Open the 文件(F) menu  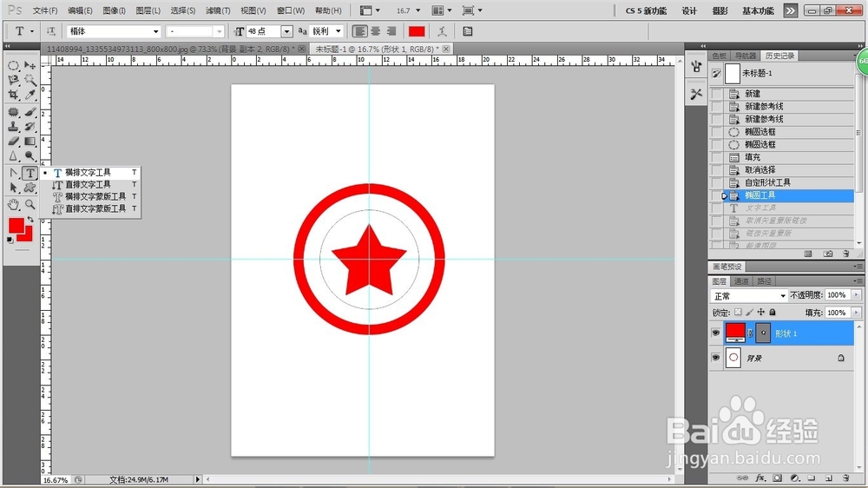click(45, 10)
